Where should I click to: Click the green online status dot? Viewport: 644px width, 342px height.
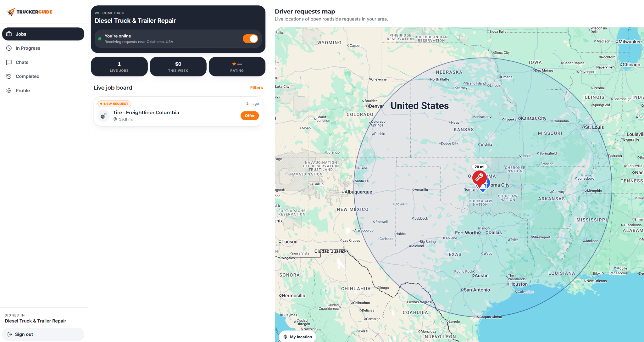pyautogui.click(x=100, y=39)
